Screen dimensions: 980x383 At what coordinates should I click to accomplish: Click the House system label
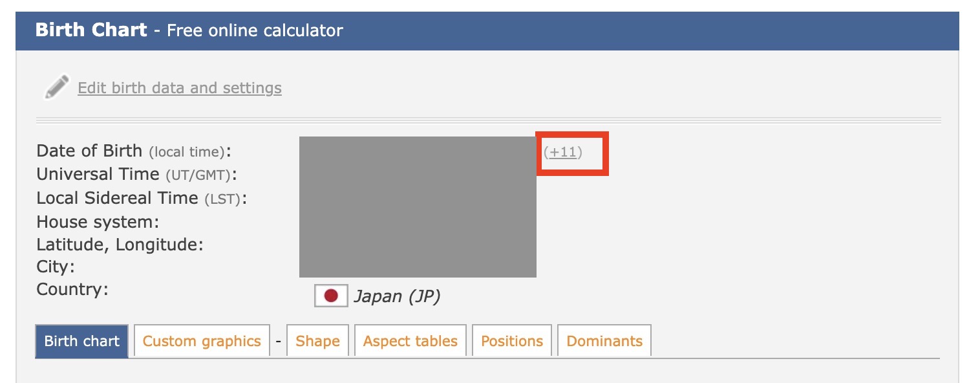point(98,222)
